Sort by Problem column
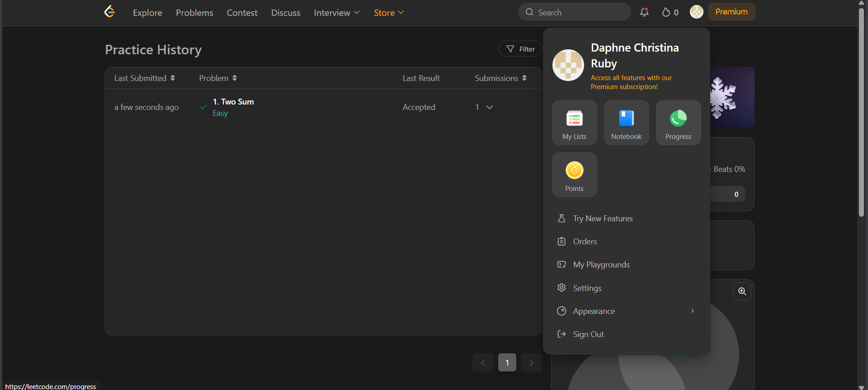Viewport: 868px width, 390px height. pos(218,78)
